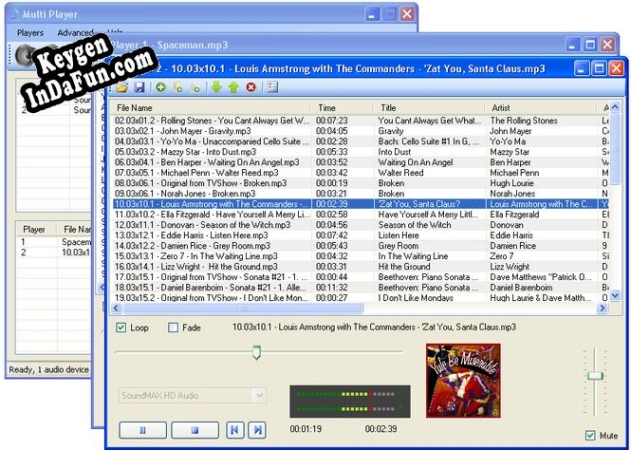The width and height of the screenshot is (631, 450).
Task: Select the Yo-Yo Ma Unaccompanied Cello Suite row
Action: tap(359, 141)
